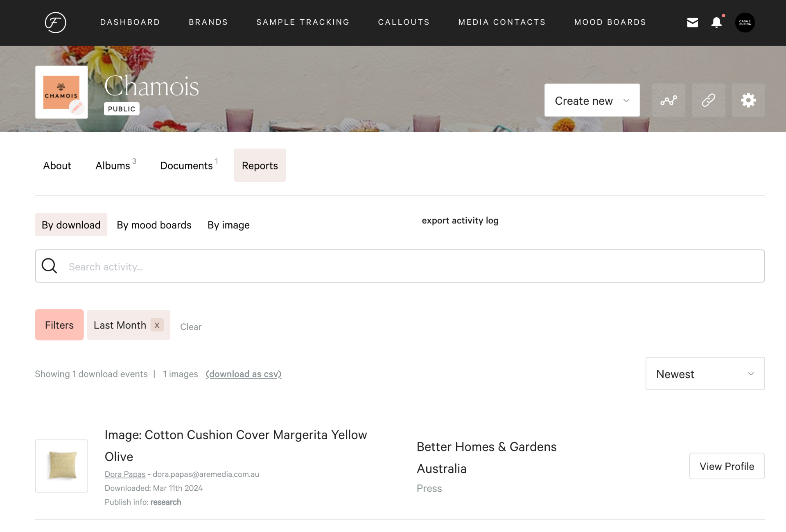Viewport: 786px width, 532px height.
Task: Download the report as csv
Action: click(244, 374)
